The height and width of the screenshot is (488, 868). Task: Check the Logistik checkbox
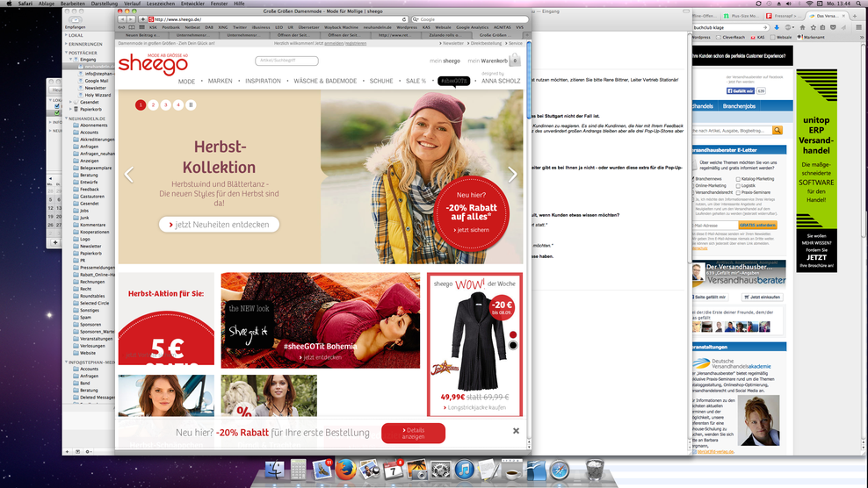(738, 186)
